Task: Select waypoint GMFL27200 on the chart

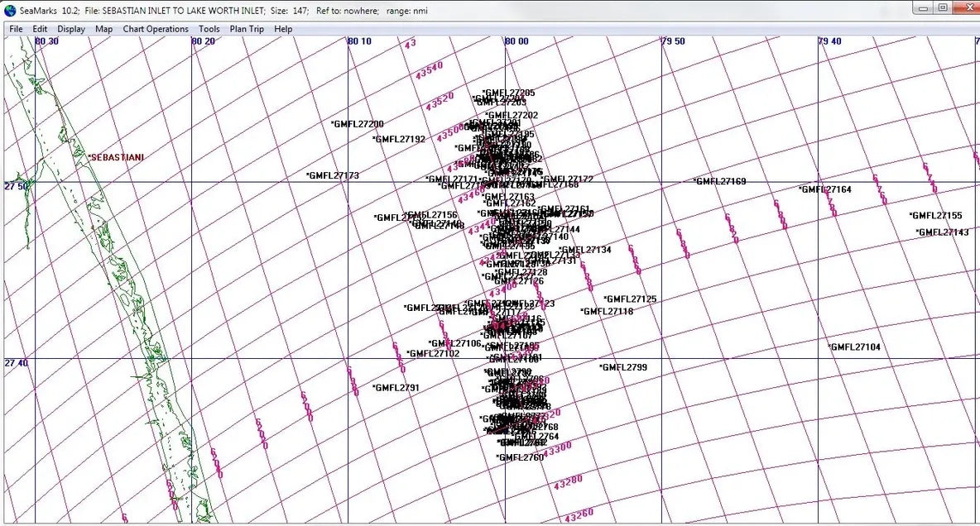Action: pyautogui.click(x=358, y=124)
